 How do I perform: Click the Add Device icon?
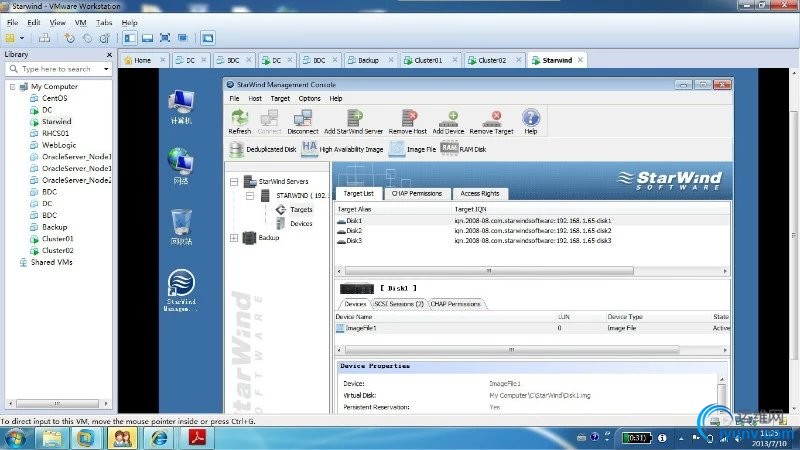tap(448, 121)
